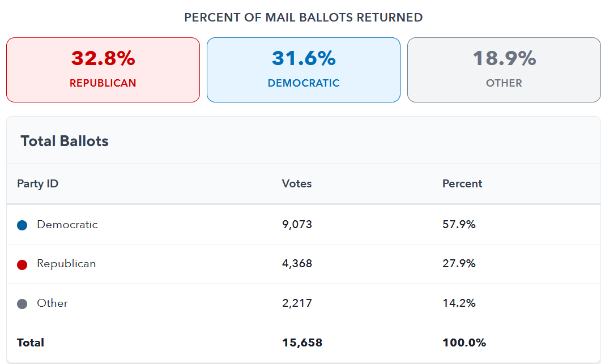605x364 pixels.
Task: Click the blue Democratic party dot
Action: 22,225
